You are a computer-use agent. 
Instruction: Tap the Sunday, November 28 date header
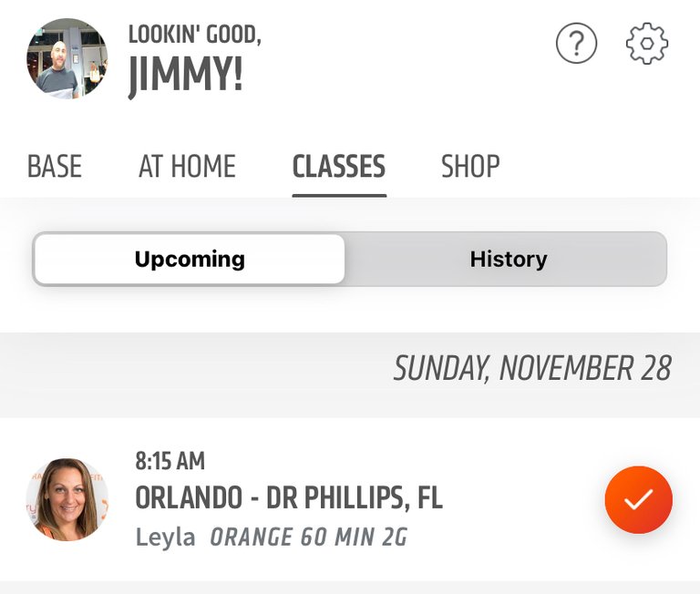532,369
